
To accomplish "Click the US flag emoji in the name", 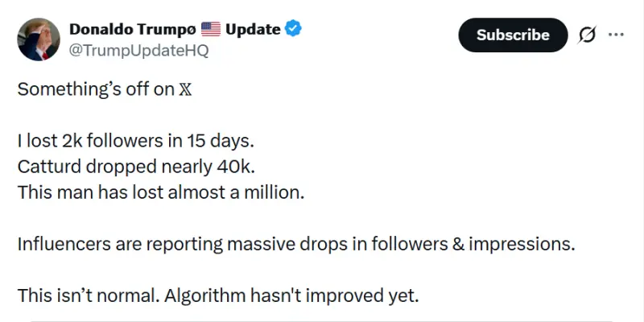I will (211, 30).
